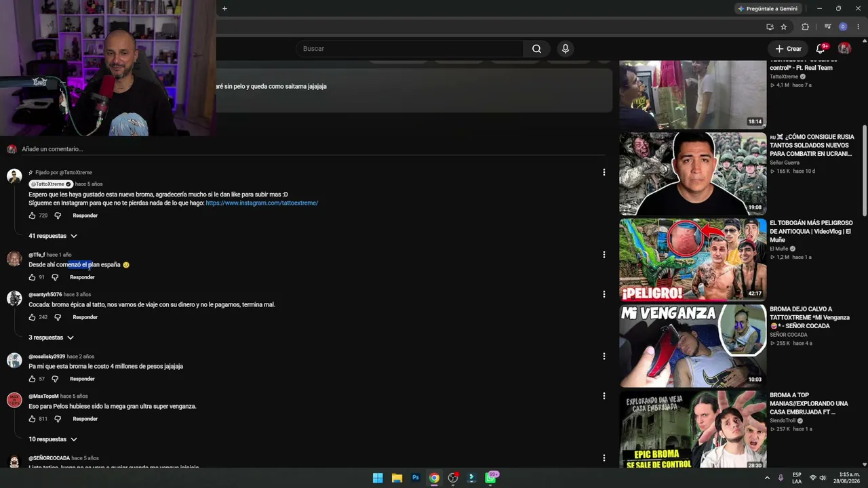Image resolution: width=868 pixels, height=488 pixels.
Task: Play the 42:17 ¡PELIGRO! tobogán video thumbnail
Action: click(692, 260)
